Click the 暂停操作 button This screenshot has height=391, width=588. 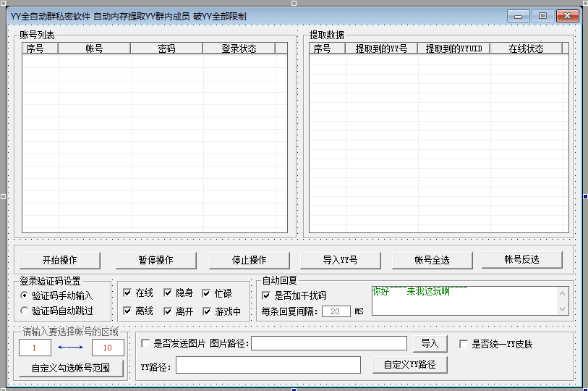156,260
